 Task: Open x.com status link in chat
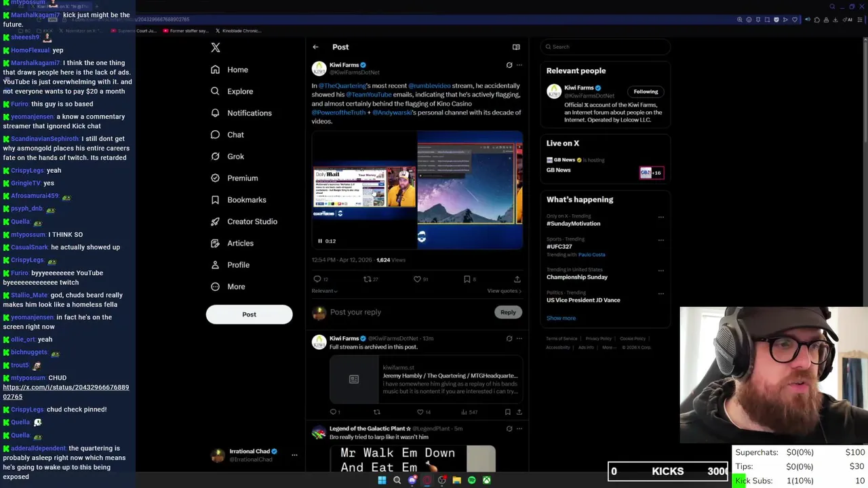pos(66,392)
